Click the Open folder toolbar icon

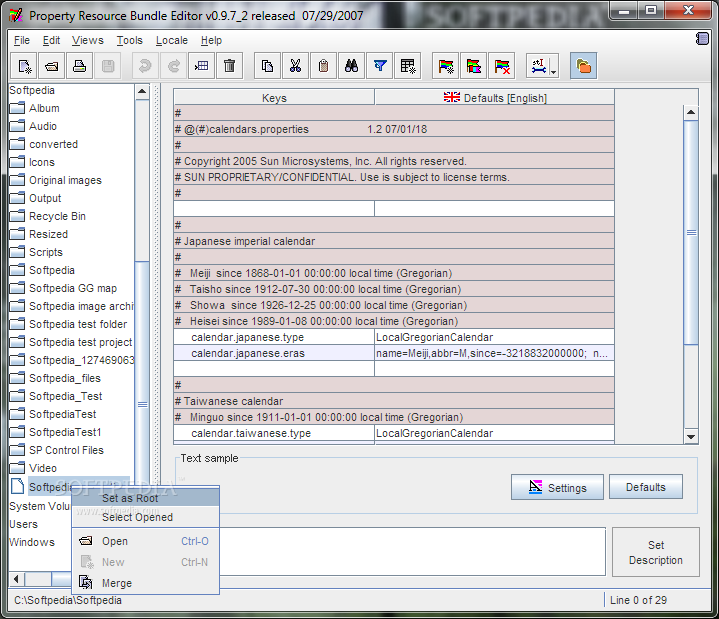[52, 66]
